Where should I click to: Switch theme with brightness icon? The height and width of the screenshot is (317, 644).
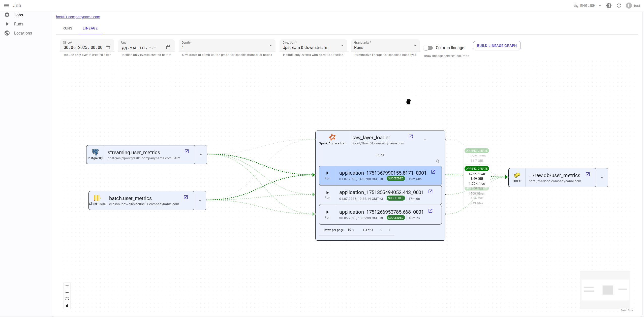609,6
